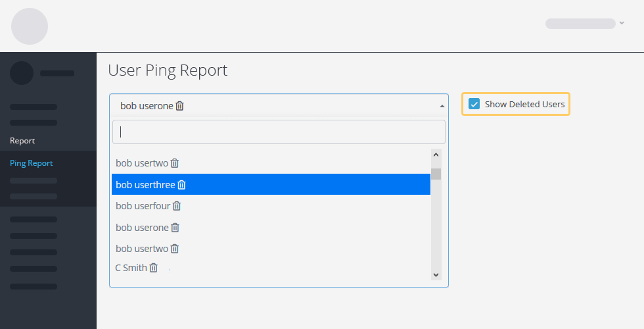The width and height of the screenshot is (644, 329).
Task: Click the list scrollbar up arrow
Action: (x=436, y=155)
